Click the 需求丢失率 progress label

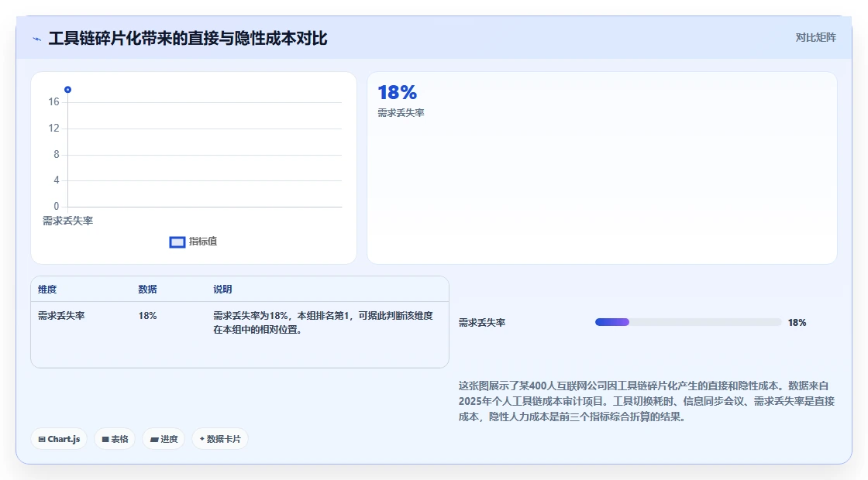tap(481, 322)
